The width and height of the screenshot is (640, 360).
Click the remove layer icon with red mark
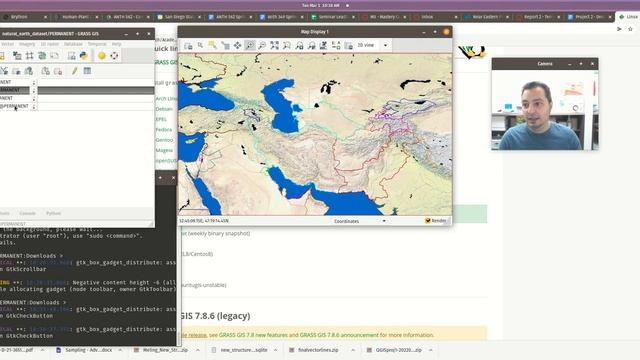tap(58, 71)
